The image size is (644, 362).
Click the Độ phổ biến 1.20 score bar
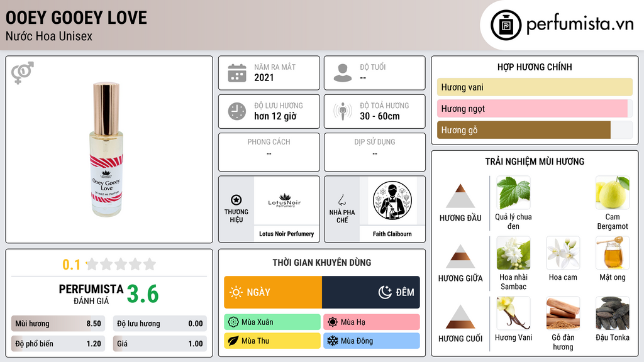(58, 344)
